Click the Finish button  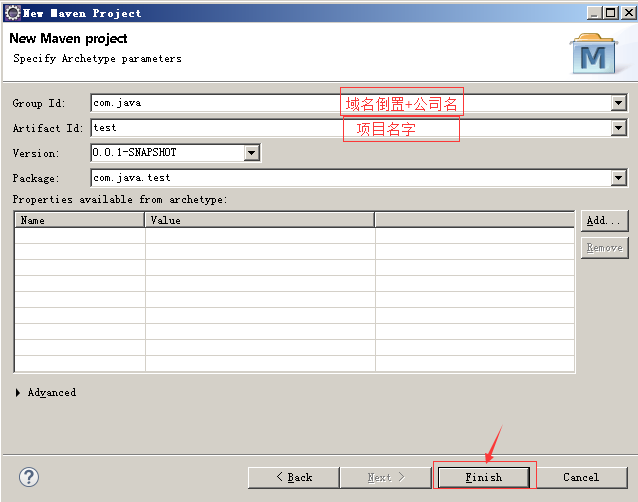(x=484, y=477)
